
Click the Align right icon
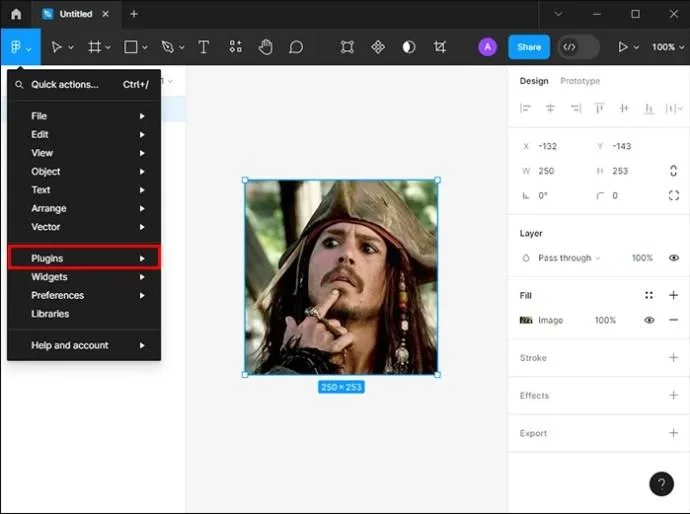[576, 108]
